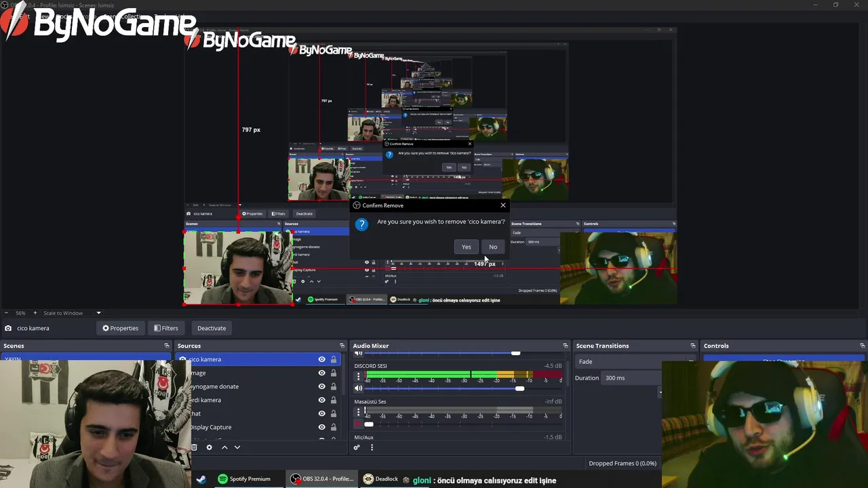This screenshot has height=488, width=868.
Task: Toggle lock on cico kamera source
Action: (333, 359)
